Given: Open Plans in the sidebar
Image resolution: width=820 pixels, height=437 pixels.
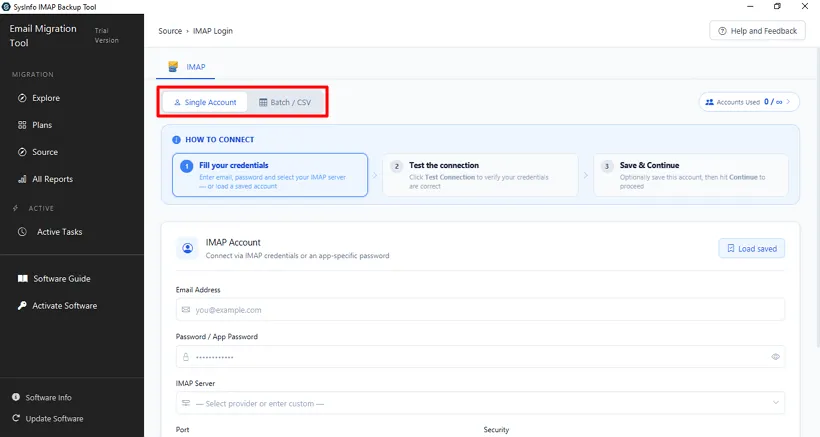Looking at the screenshot, I should pos(42,125).
